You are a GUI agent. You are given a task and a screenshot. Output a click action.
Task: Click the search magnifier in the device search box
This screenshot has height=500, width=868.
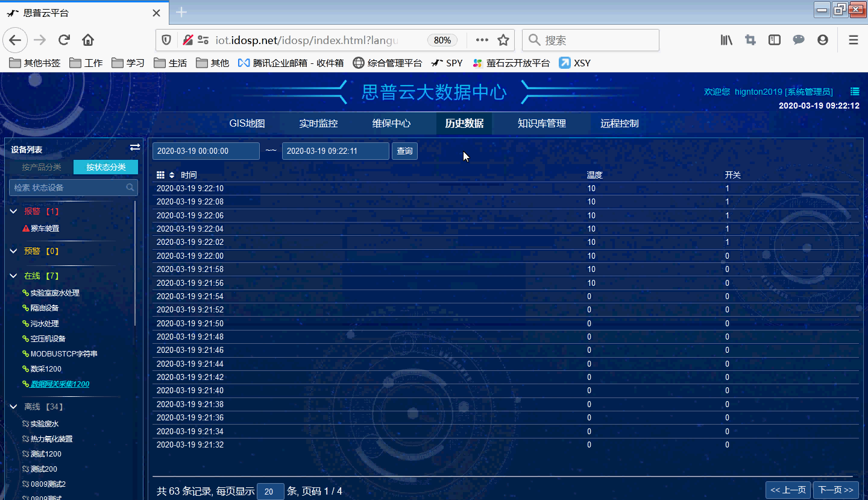click(x=130, y=188)
